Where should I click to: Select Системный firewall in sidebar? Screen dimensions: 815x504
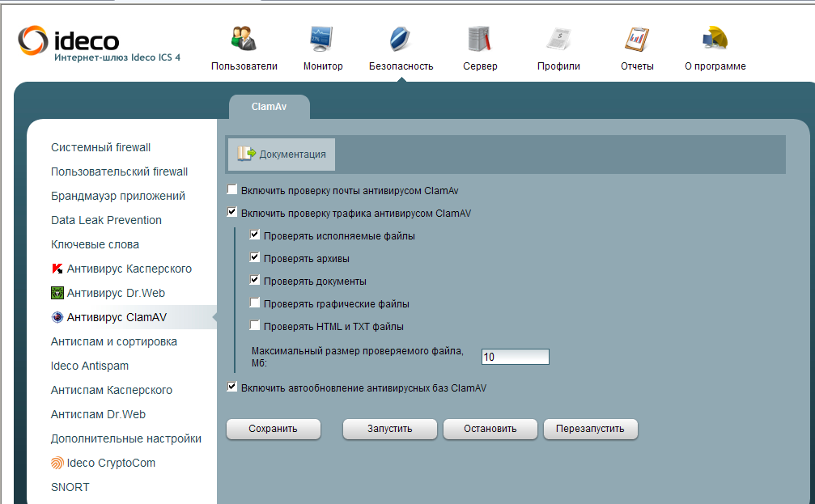coord(101,147)
